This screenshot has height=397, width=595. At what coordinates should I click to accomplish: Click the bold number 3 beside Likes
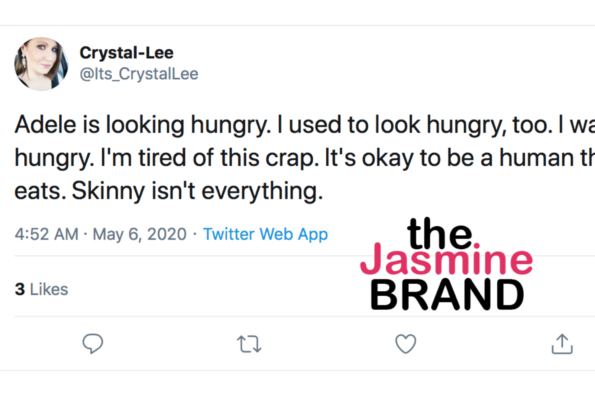click(x=20, y=289)
